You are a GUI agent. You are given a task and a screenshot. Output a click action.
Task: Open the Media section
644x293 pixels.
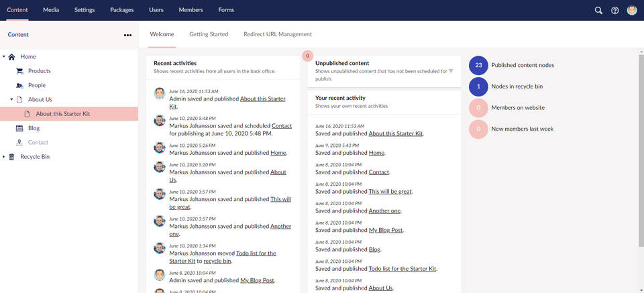[x=51, y=10]
